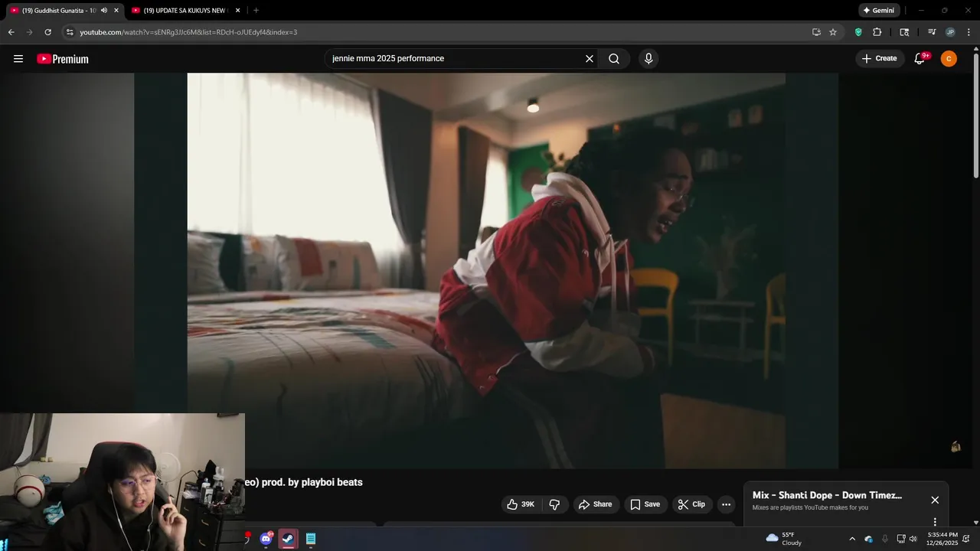Image resolution: width=980 pixels, height=551 pixels.
Task: Share the video
Action: [596, 504]
